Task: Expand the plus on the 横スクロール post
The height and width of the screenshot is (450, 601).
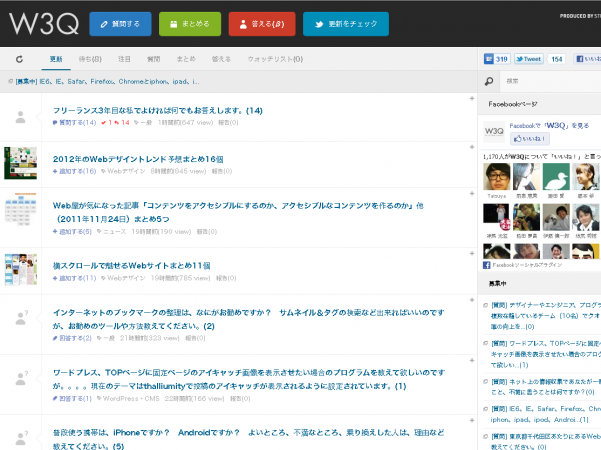Action: pyautogui.click(x=470, y=254)
